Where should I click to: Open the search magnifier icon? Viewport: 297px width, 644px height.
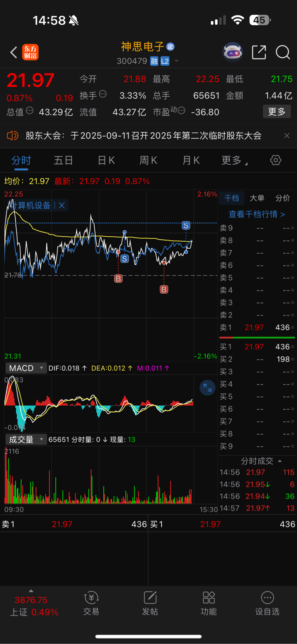(x=283, y=52)
